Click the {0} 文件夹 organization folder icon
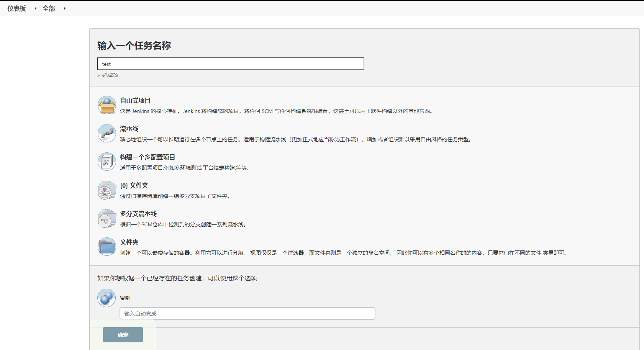644x350 pixels. click(x=107, y=190)
